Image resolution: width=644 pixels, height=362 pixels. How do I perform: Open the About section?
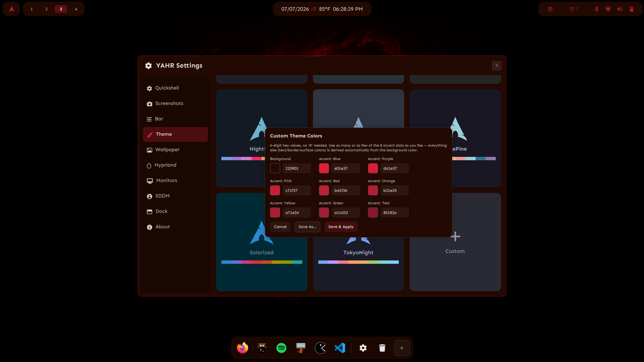[x=175, y=227]
